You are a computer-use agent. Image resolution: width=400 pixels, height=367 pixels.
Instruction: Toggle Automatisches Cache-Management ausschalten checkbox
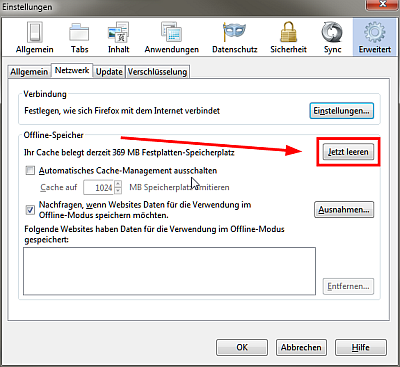coord(30,171)
